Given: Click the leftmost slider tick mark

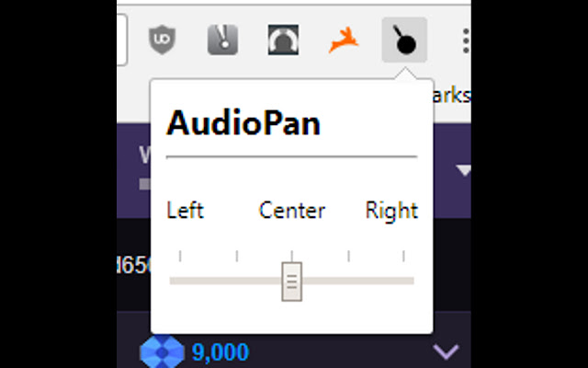Looking at the screenshot, I should click(x=180, y=256).
